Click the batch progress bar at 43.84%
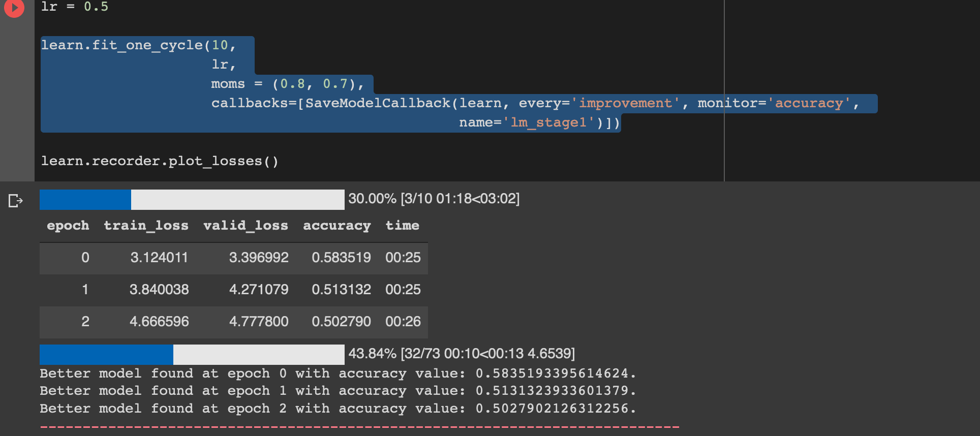 (192, 355)
